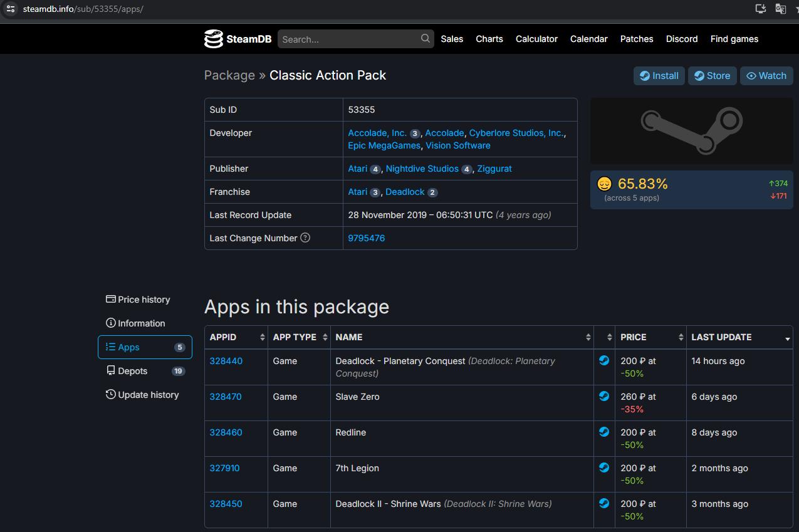The width and height of the screenshot is (799, 532).
Task: Click the search magnifier icon
Action: point(426,38)
